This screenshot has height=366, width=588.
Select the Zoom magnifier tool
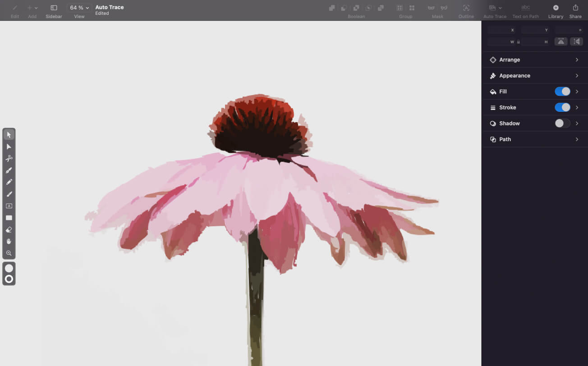click(x=9, y=253)
